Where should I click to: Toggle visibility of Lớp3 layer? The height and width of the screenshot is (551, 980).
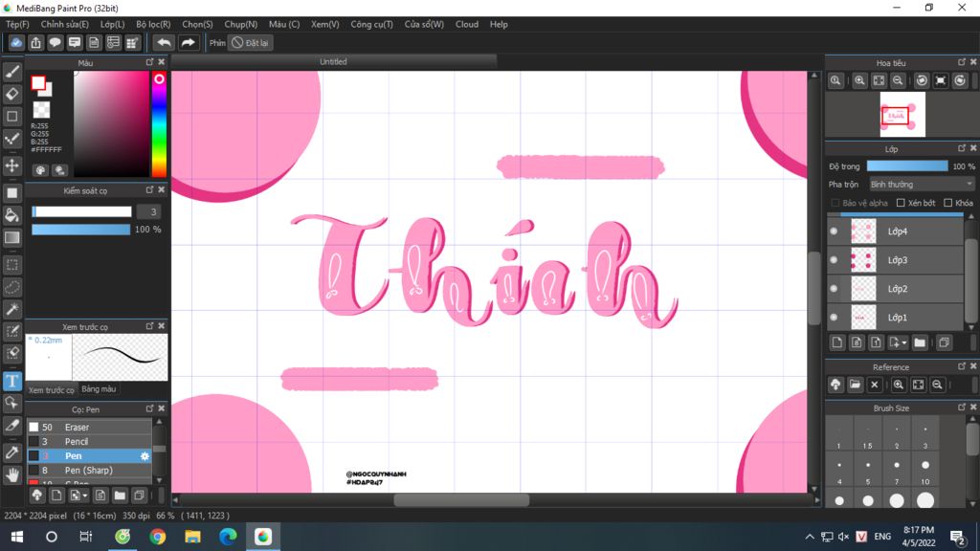coord(834,260)
